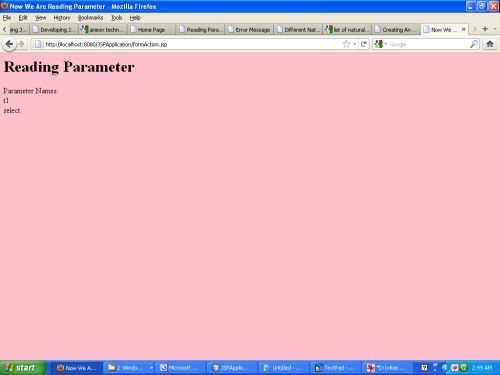Click the Firefox 'Now We A...' taskbar button
This screenshot has width=500, height=375.
point(77,368)
